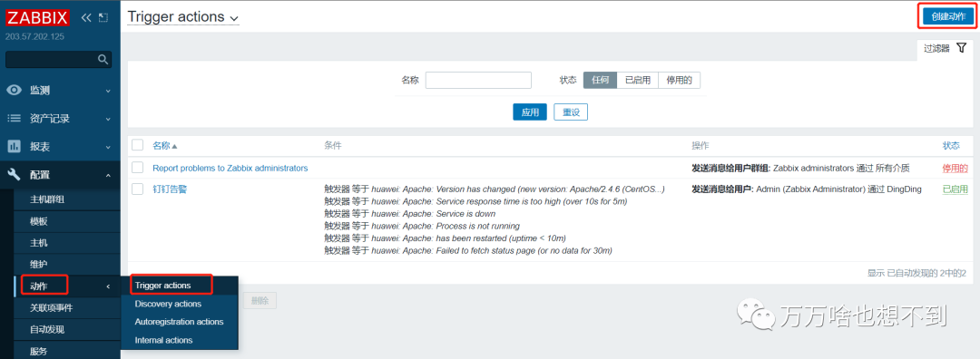Toggle the 过滤器 funnel icon
Viewport: 980px width, 359px height.
click(x=961, y=47)
